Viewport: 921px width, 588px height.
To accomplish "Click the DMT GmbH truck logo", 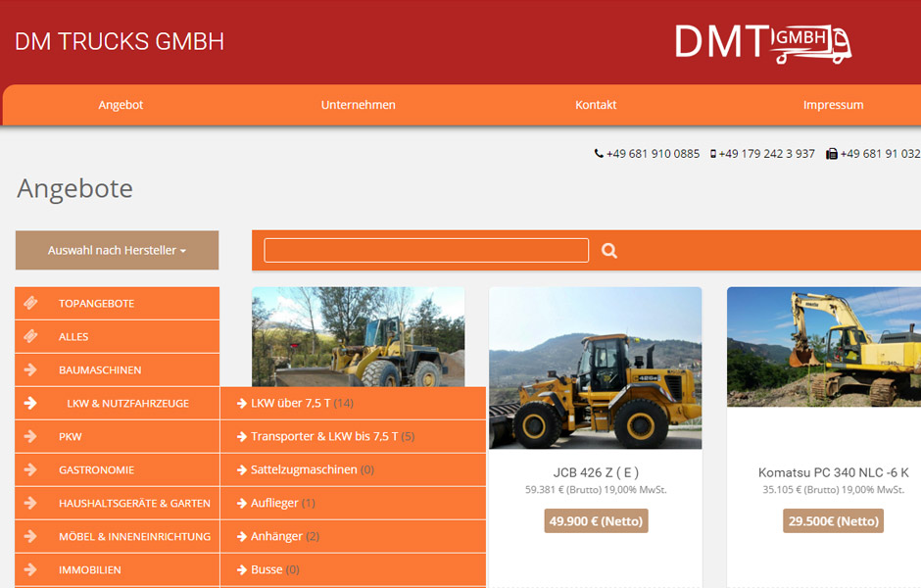I will [x=762, y=42].
